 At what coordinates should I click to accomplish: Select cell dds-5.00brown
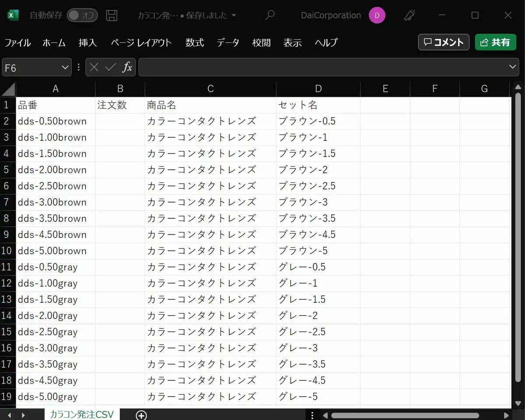[x=56, y=251]
